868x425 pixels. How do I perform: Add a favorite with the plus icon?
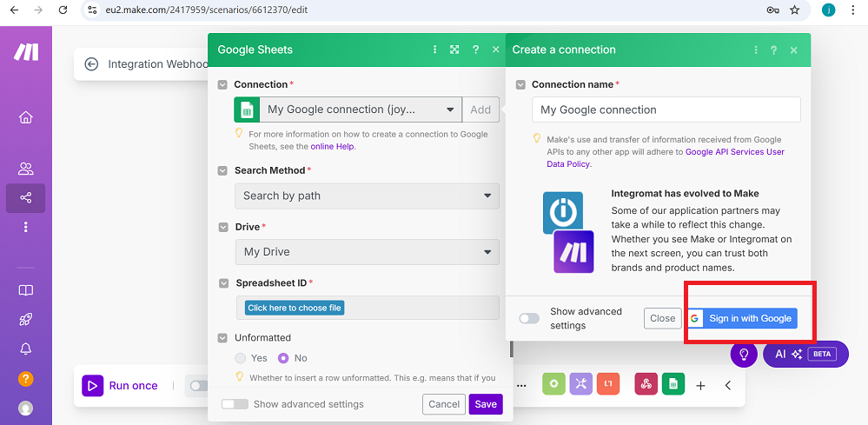[700, 386]
